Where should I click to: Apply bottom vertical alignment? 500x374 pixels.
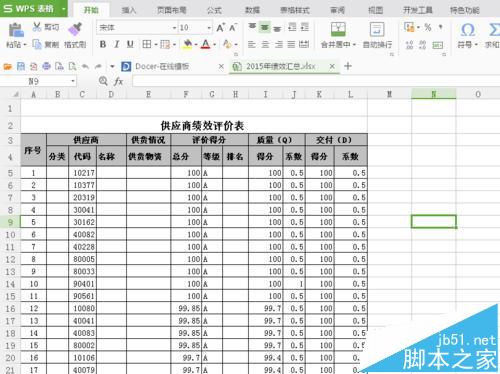[277, 28]
